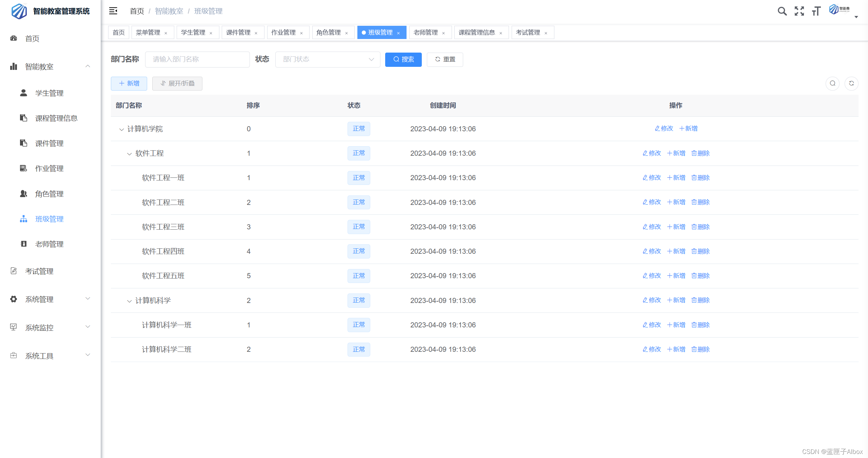This screenshot has height=458, width=868.
Task: Enter fullscreen mode via header icon
Action: click(799, 11)
